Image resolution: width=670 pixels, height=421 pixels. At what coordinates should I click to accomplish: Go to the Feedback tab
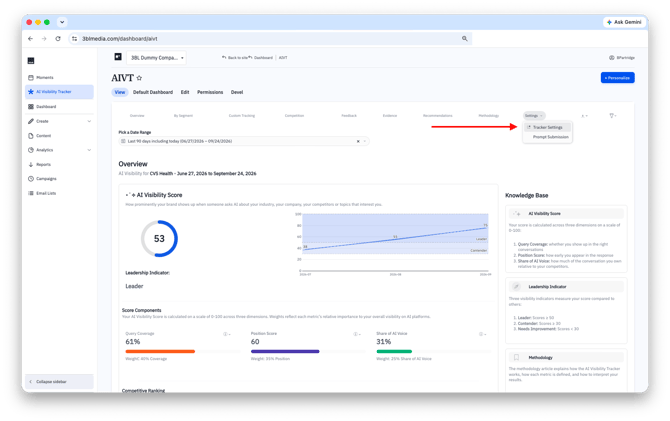coord(349,116)
